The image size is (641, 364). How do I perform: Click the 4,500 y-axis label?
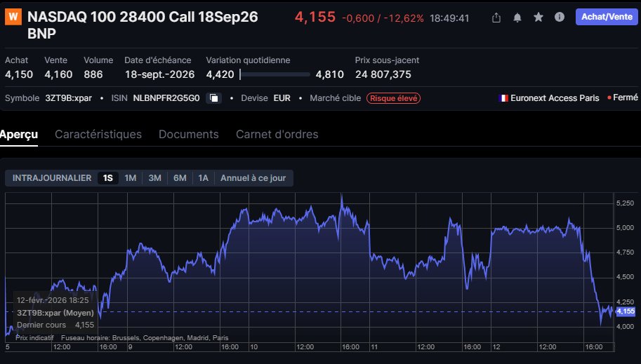click(x=625, y=276)
